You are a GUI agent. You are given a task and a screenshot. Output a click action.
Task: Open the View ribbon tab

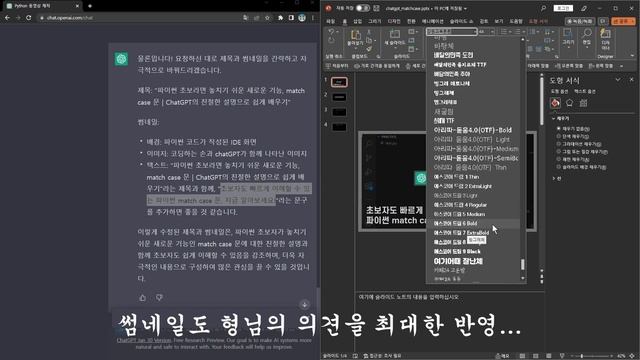499,21
